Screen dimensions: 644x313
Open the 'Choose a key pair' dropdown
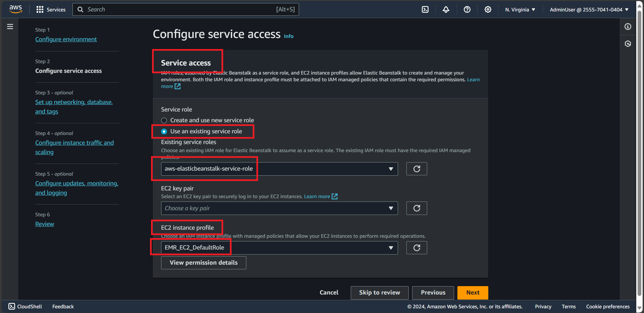click(280, 208)
